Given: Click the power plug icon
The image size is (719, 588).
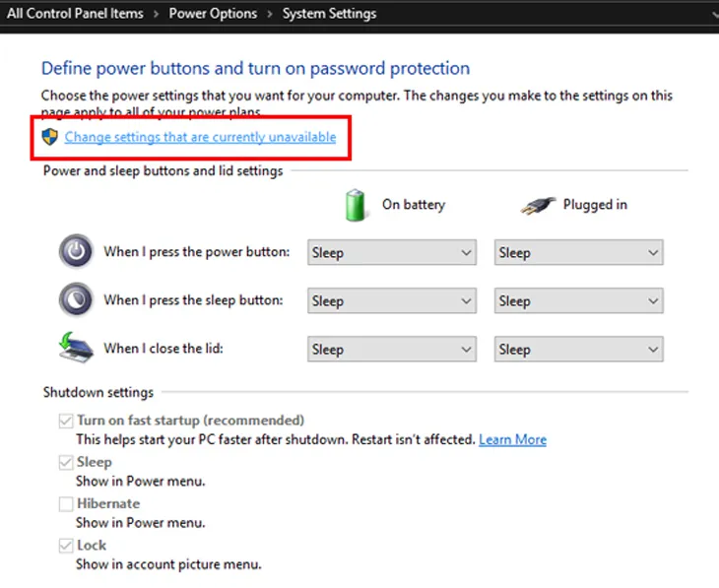Looking at the screenshot, I should (538, 205).
